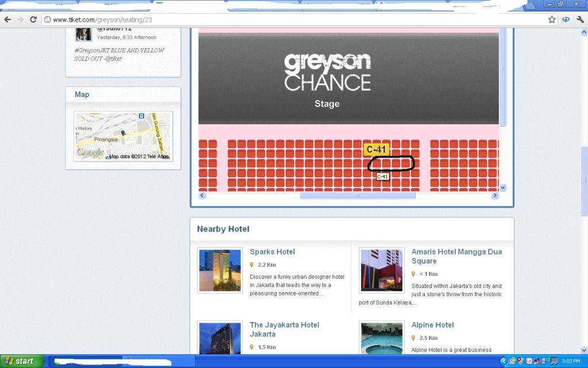
Task: Close the Chrome browser window
Action: pyautogui.click(x=577, y=4)
